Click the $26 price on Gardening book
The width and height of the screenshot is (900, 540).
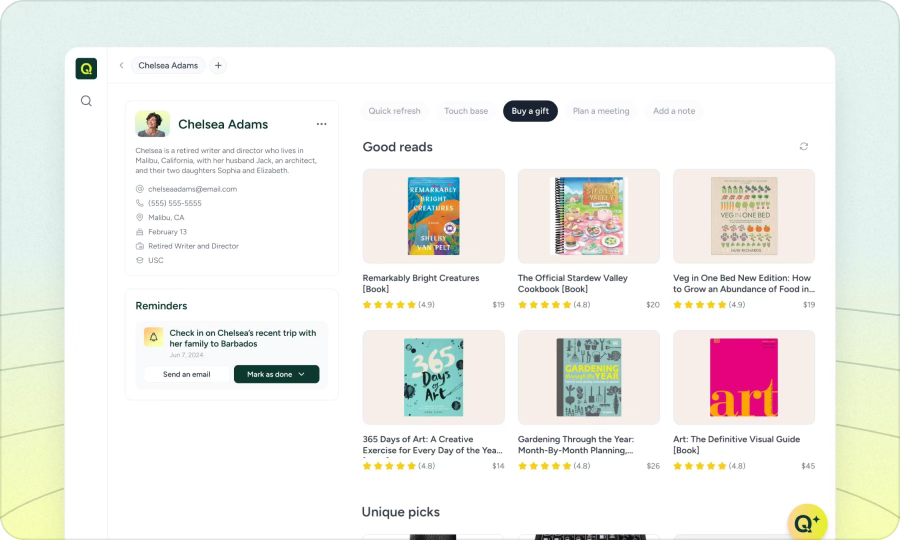coord(653,466)
